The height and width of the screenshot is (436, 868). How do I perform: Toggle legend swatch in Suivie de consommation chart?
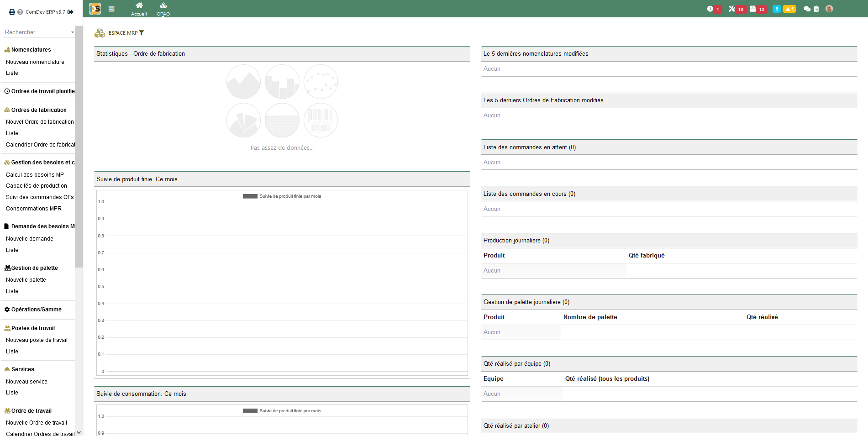click(250, 411)
